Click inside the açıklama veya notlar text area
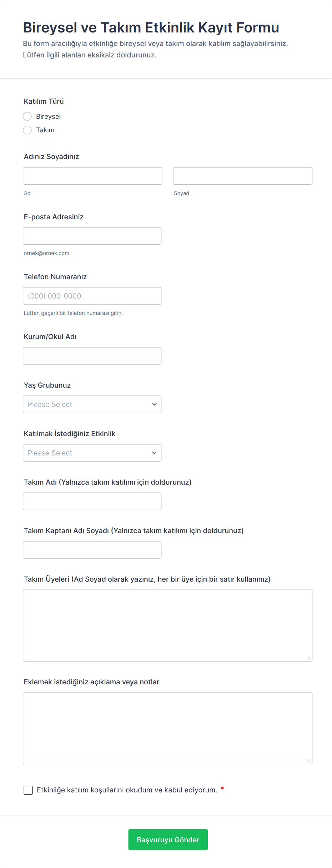This screenshot has width=332, height=868. pyautogui.click(x=167, y=728)
